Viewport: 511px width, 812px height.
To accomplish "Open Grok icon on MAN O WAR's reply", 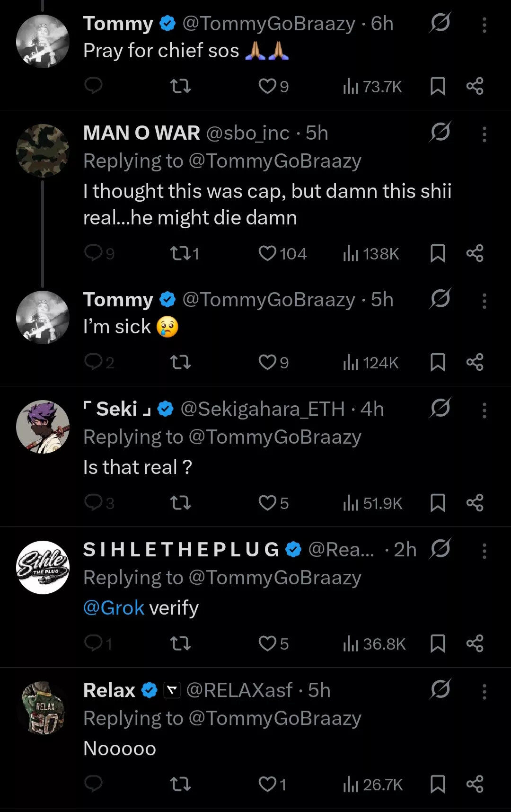I will point(440,132).
